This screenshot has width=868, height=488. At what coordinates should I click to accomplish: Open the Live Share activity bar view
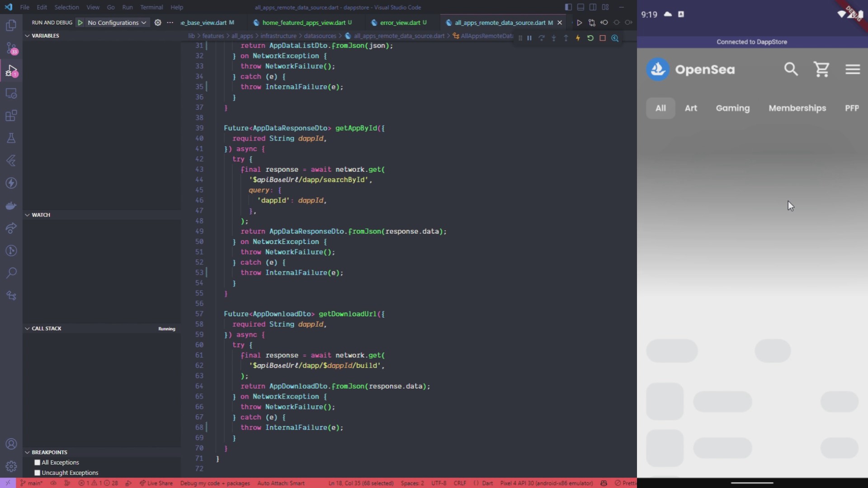click(x=11, y=228)
